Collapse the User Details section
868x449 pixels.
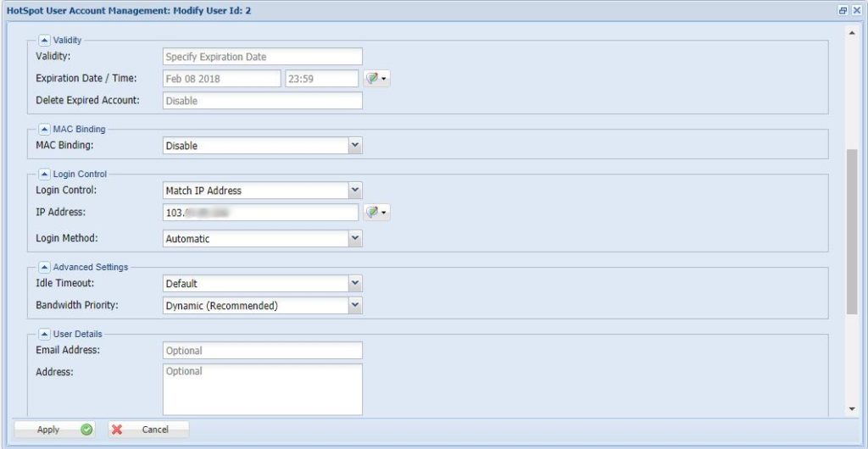point(45,334)
